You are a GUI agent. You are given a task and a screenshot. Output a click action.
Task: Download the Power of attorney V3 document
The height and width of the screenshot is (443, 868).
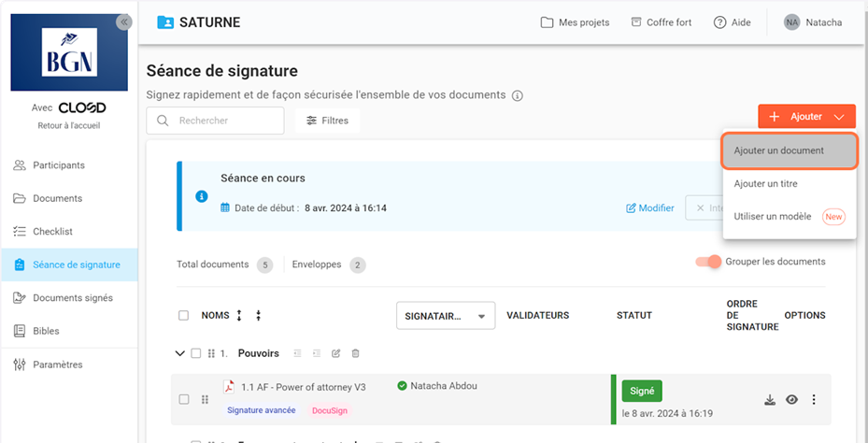770,400
